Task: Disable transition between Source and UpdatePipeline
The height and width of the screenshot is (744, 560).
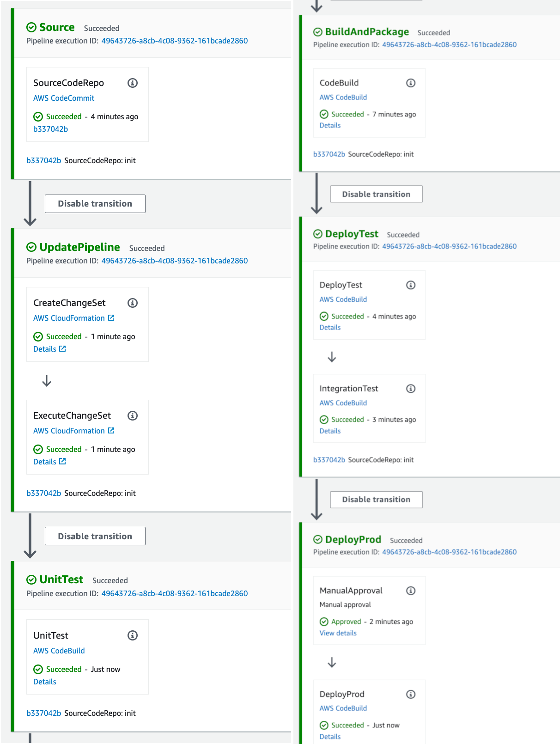Action: pos(95,204)
